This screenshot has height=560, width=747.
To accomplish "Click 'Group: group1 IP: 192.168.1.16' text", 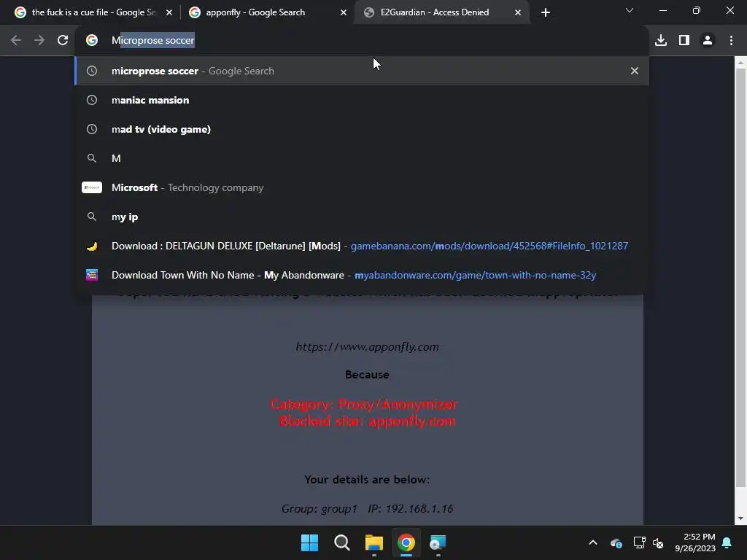I will point(368,508).
